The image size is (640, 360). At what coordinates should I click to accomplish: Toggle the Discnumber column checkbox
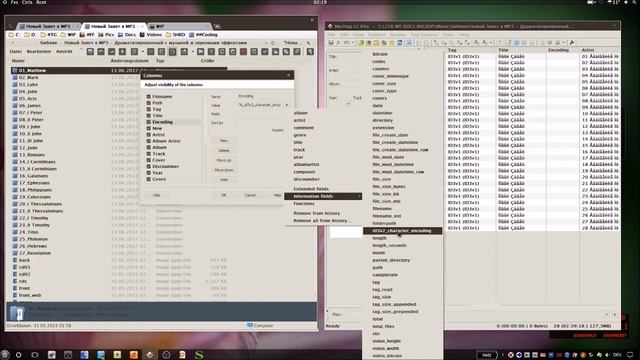(x=149, y=166)
